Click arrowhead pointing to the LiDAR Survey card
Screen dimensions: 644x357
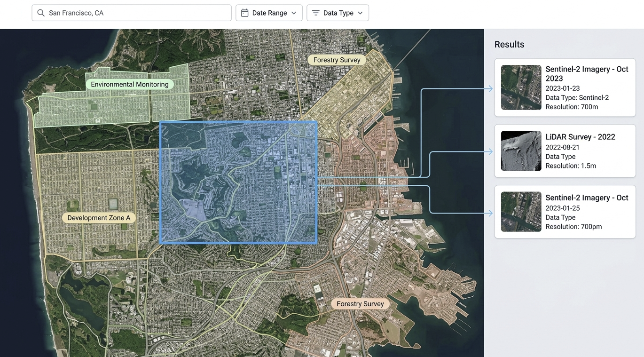pos(490,151)
